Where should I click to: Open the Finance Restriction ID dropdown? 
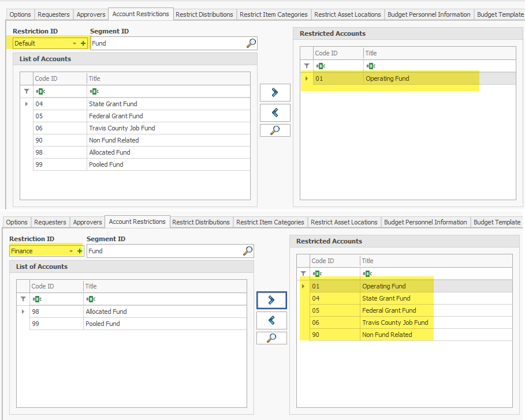click(71, 251)
